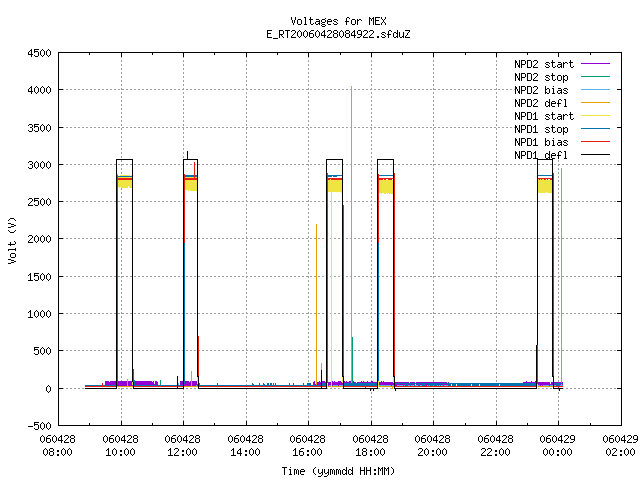Click the dark blue sample beside NPD1 stop
Viewport: 640px width, 480px height.
pos(595,129)
